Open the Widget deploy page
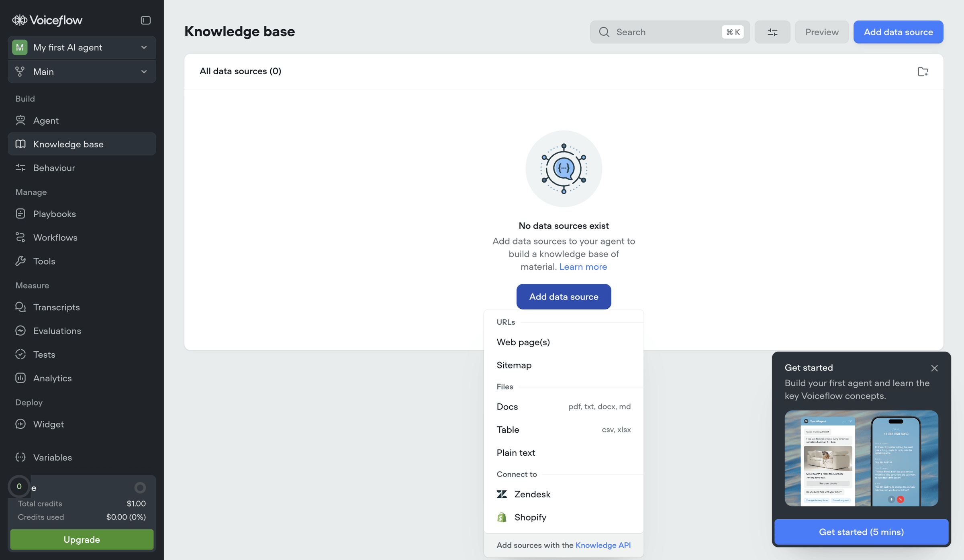 click(x=82, y=424)
